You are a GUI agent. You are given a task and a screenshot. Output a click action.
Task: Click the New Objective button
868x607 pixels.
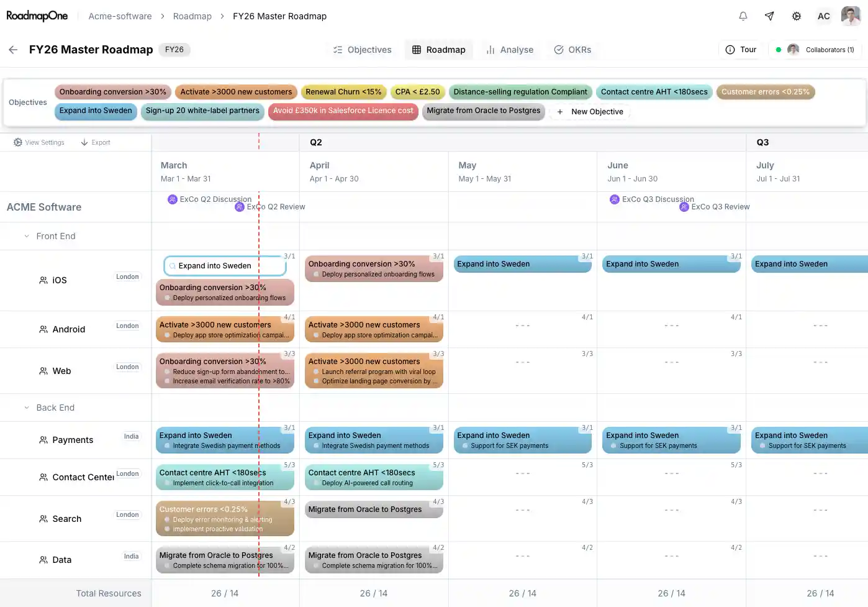tap(589, 111)
